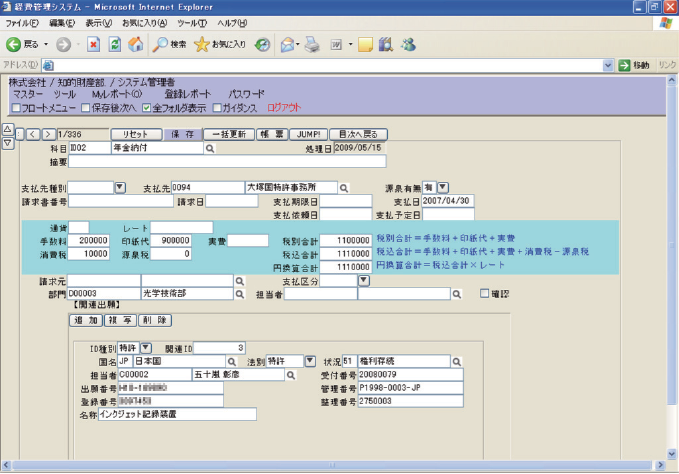Click the Refresh page icon
This screenshot has width=679, height=474.
click(115, 44)
